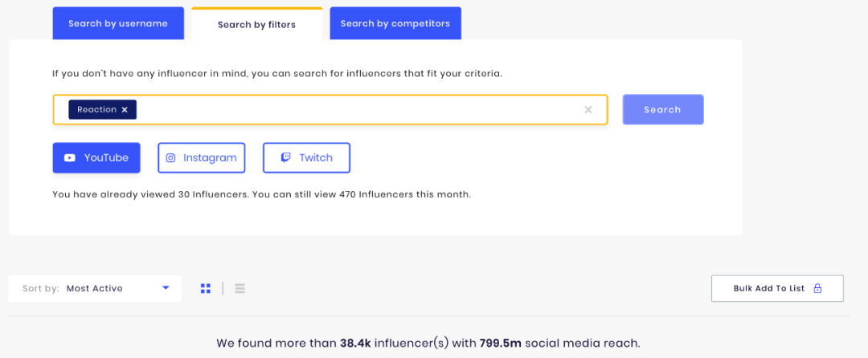The image size is (868, 358).
Task: Toggle the Instagram platform filter
Action: coord(202,158)
